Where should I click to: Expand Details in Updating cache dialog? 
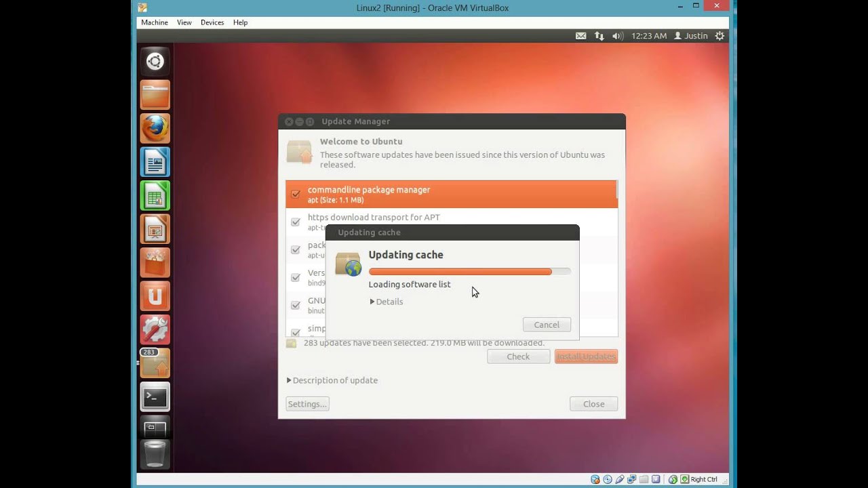tap(387, 302)
